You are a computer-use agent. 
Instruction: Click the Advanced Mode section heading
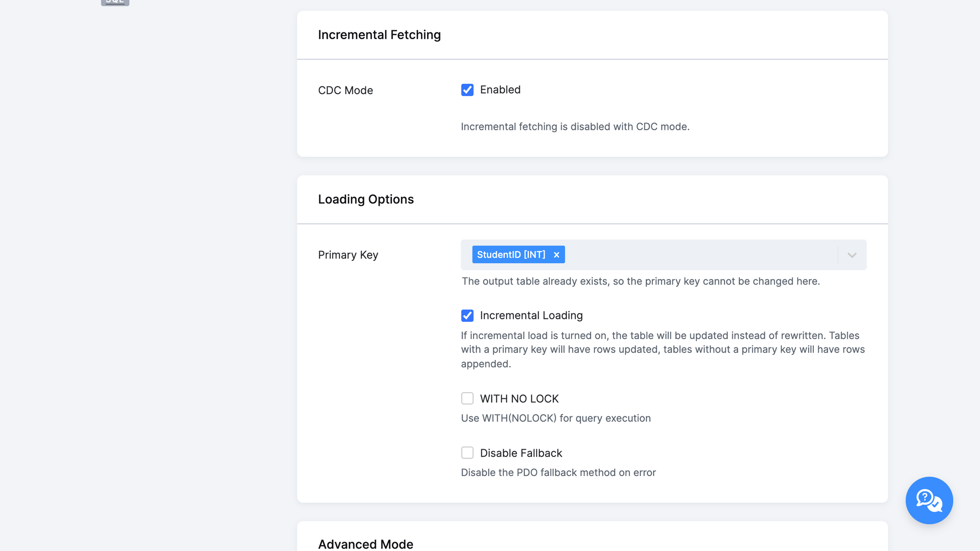pos(366,544)
